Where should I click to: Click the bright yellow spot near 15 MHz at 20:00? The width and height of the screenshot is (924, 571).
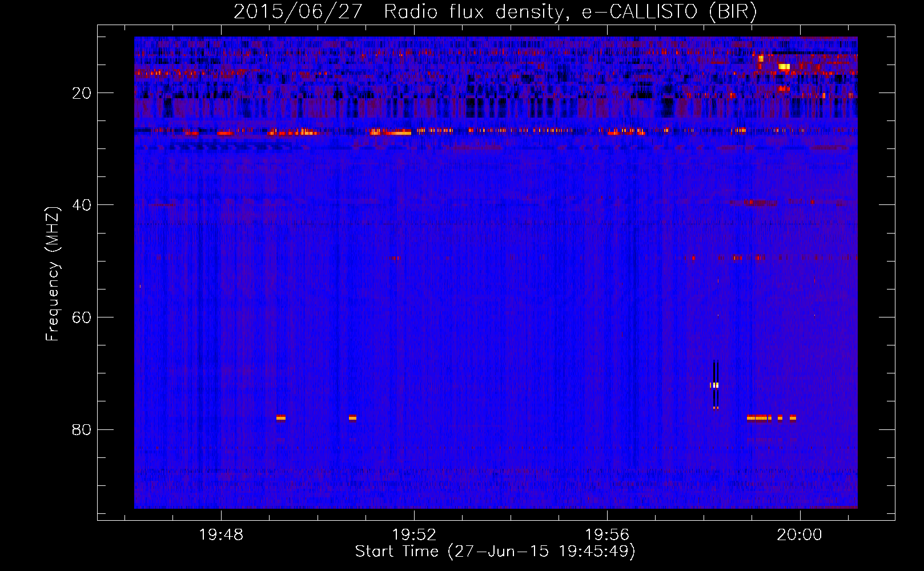(x=784, y=67)
